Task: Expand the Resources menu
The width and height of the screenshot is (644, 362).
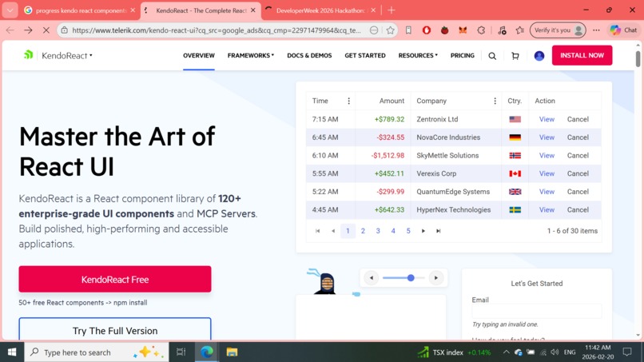Action: coord(418,55)
